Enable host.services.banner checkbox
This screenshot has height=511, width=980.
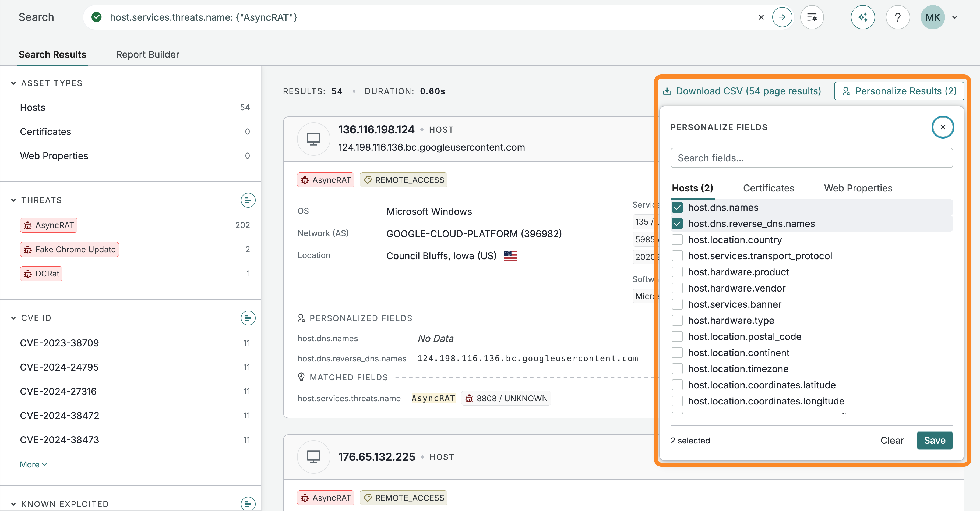point(677,304)
